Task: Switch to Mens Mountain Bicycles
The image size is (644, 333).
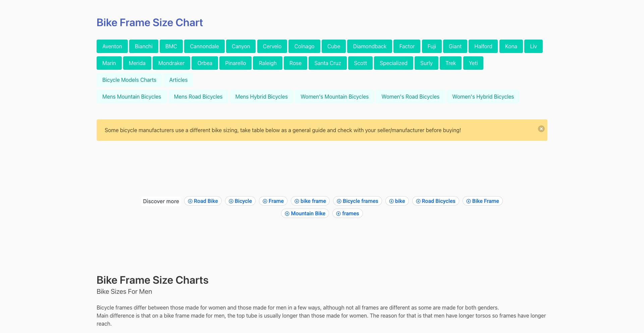Action: click(x=131, y=97)
